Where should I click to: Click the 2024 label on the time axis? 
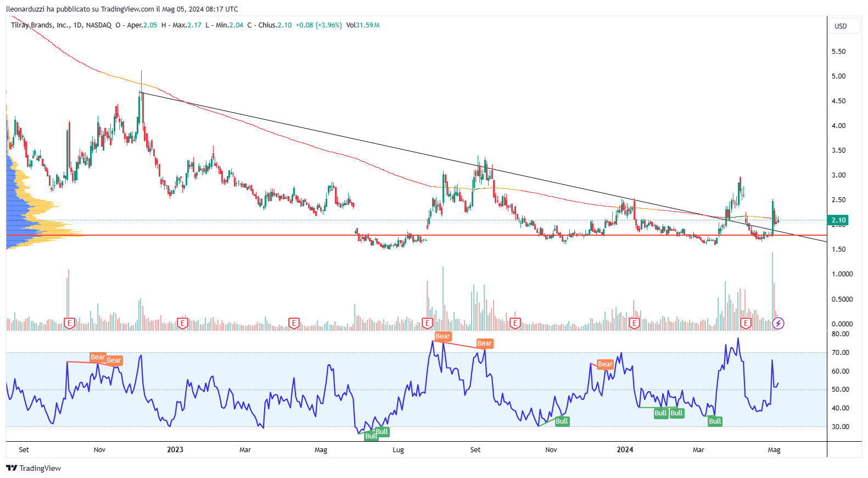tap(625, 449)
